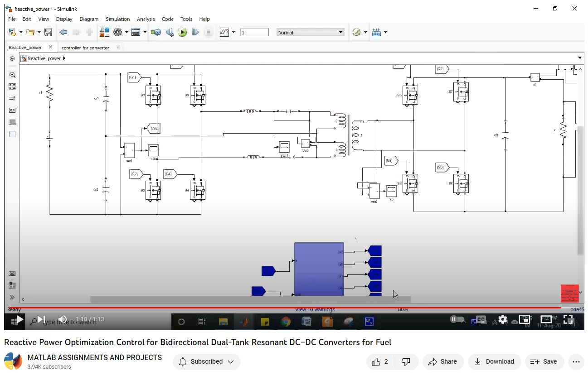Expand Reactive_power breadcrumb arrow
Screen dimensions: 588x375
point(64,58)
